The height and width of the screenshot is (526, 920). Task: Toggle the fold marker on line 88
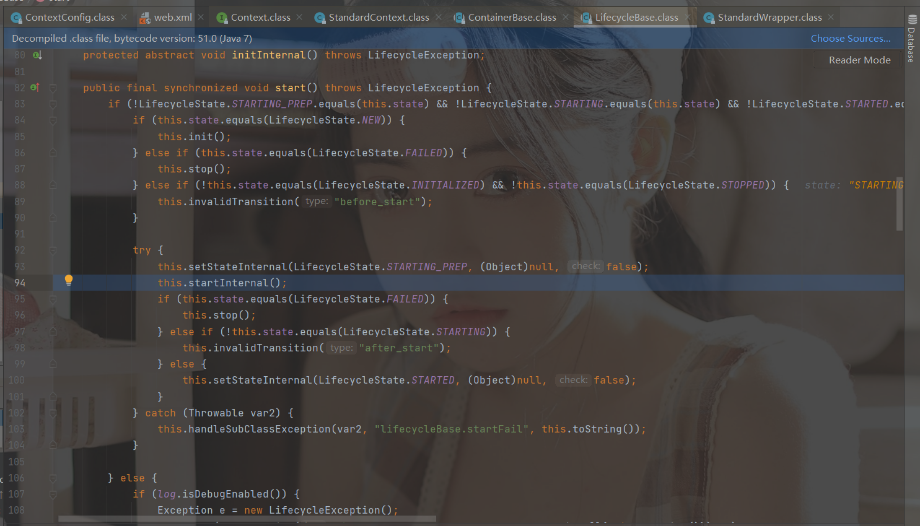click(53, 186)
